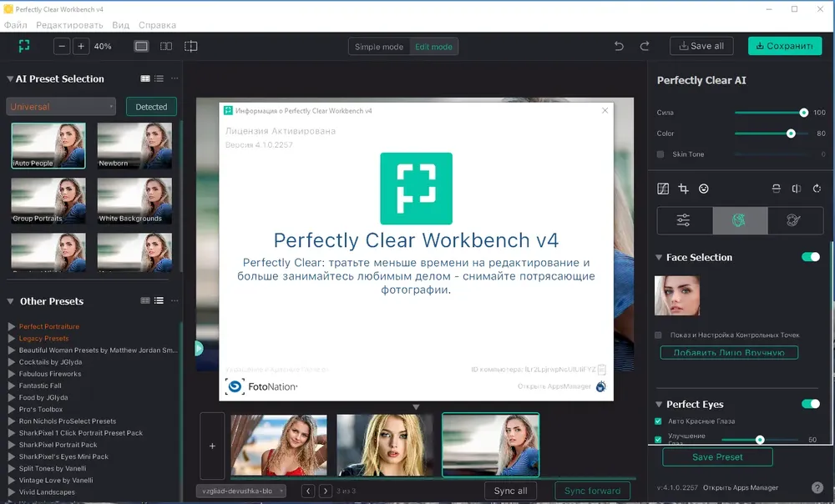
Task: Expand the Perfect Portraiture preset group
Action: click(x=12, y=326)
